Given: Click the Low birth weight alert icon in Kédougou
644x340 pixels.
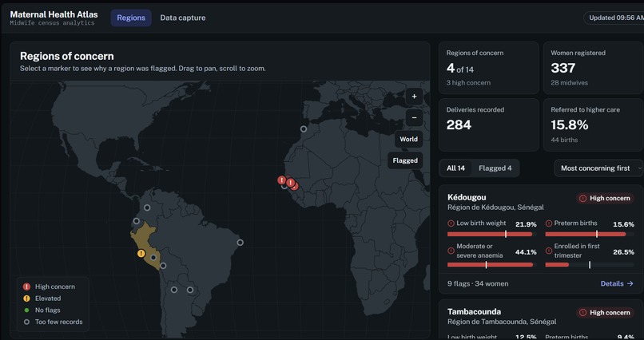Looking at the screenshot, I should click(451, 223).
